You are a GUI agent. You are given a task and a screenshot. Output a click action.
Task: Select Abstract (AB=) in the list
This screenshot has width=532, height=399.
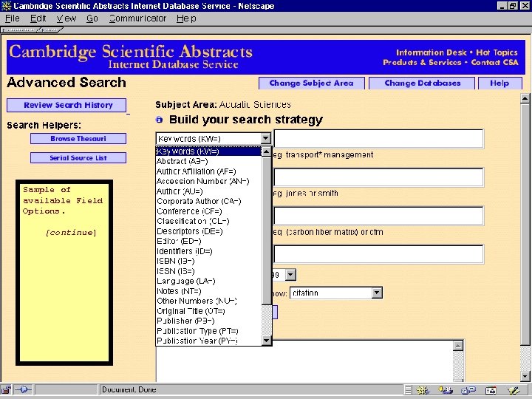click(208, 161)
